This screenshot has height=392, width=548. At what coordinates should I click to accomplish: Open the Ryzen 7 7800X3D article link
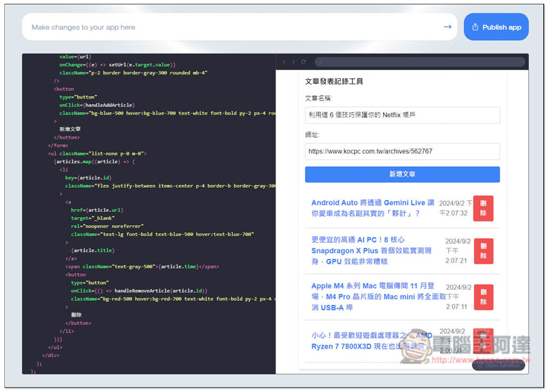click(372, 341)
